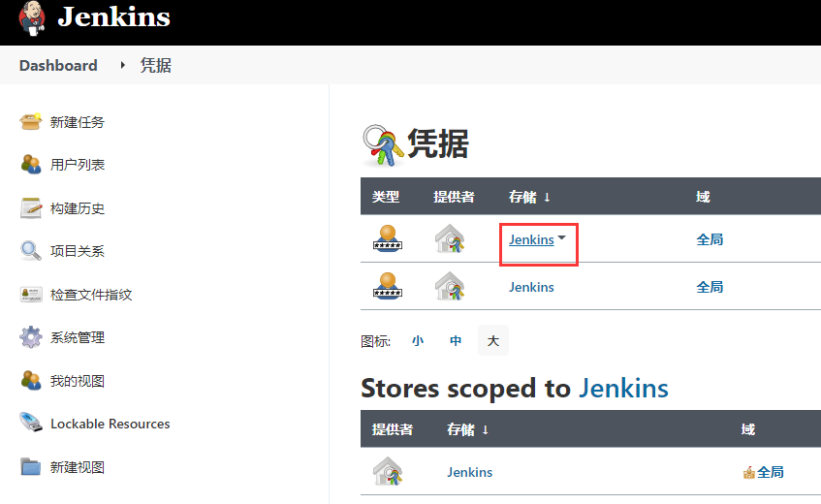Open the Lockable Resources sidebar link

[110, 424]
